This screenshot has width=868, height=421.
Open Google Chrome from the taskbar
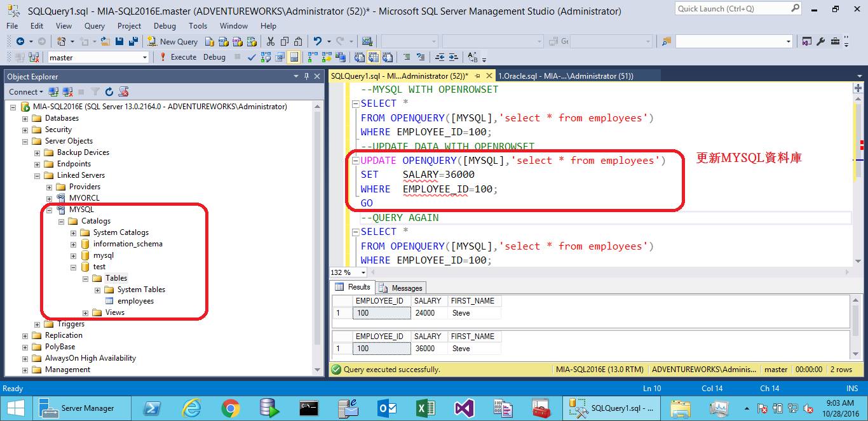230,408
